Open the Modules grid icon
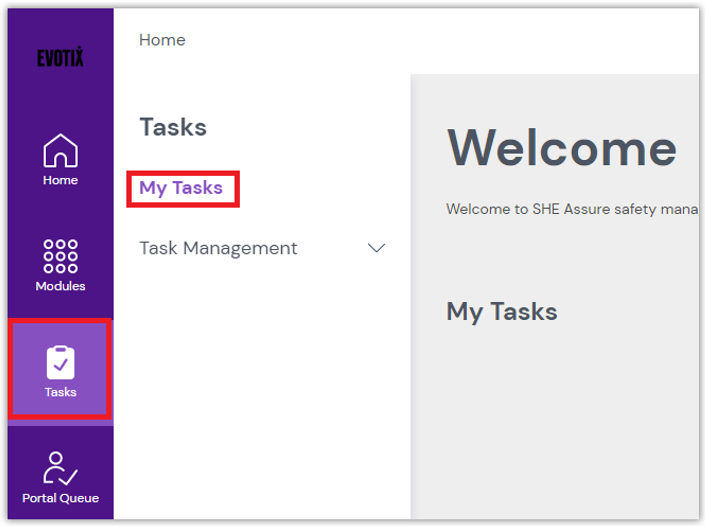The width and height of the screenshot is (705, 526). pyautogui.click(x=60, y=256)
